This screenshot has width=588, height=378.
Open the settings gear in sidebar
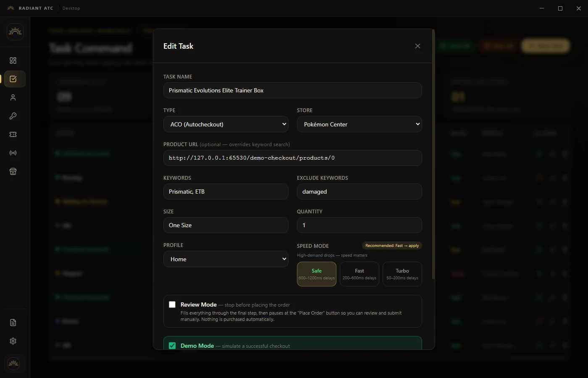tap(13, 341)
